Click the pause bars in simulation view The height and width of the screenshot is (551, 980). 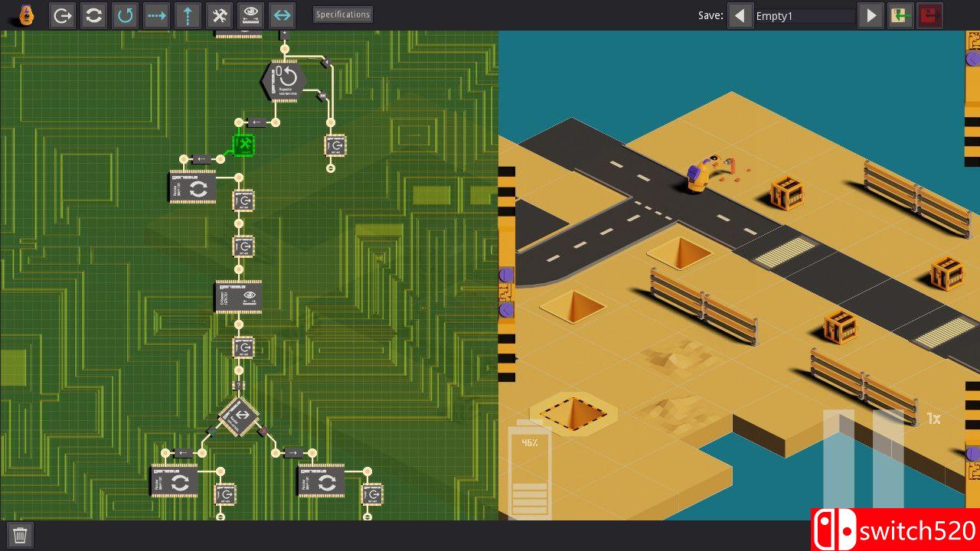[863, 459]
